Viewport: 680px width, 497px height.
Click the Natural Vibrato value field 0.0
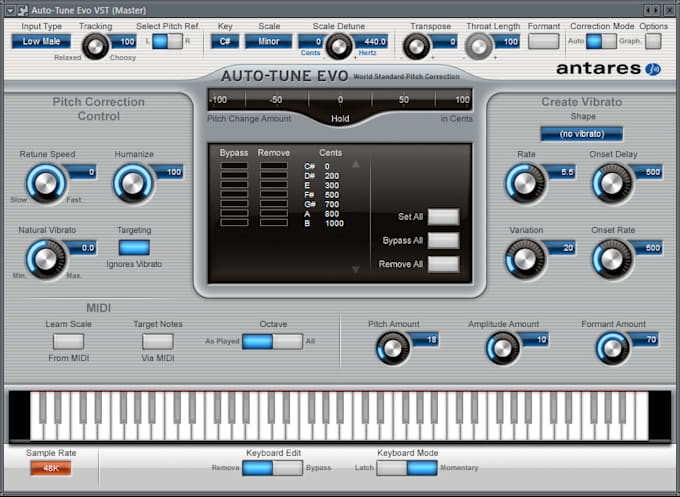coord(82,248)
